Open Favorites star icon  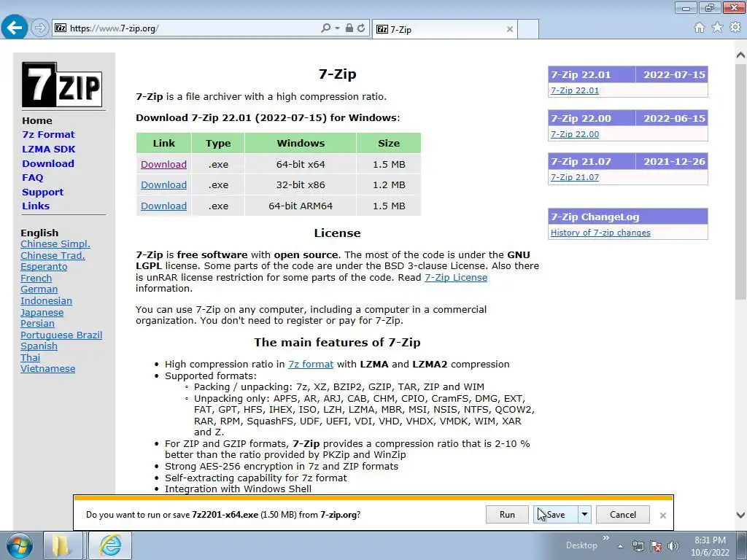click(717, 28)
